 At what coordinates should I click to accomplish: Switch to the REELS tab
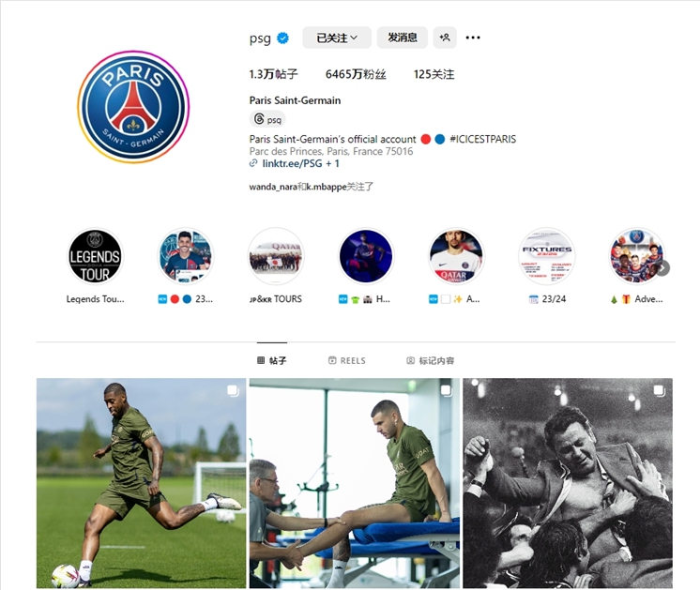coord(347,360)
